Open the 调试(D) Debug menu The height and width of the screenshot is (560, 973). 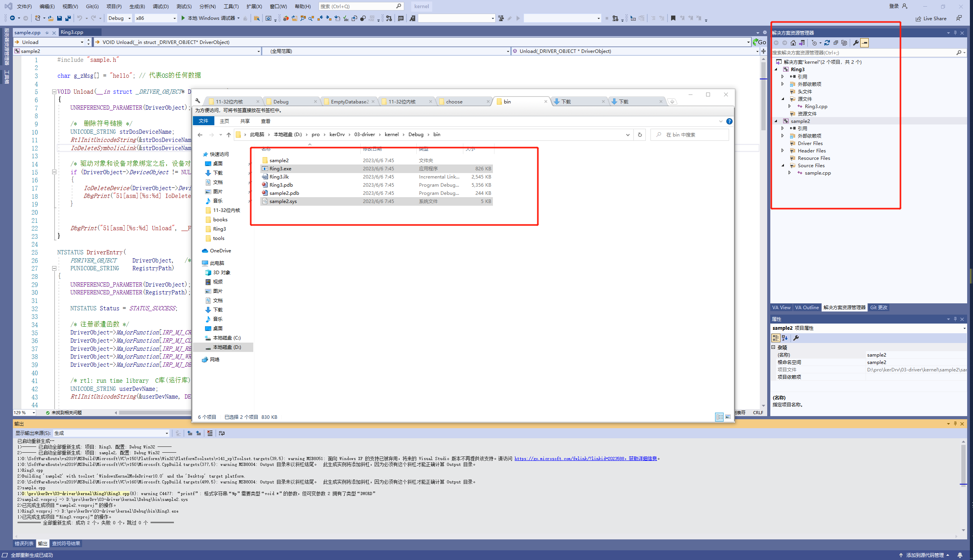(x=161, y=6)
